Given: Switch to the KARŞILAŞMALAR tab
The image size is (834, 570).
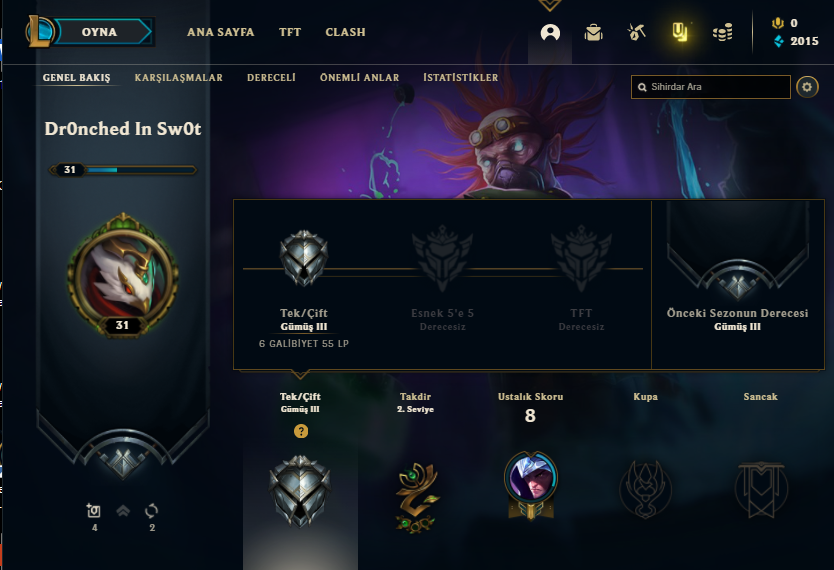Looking at the screenshot, I should pos(179,78).
